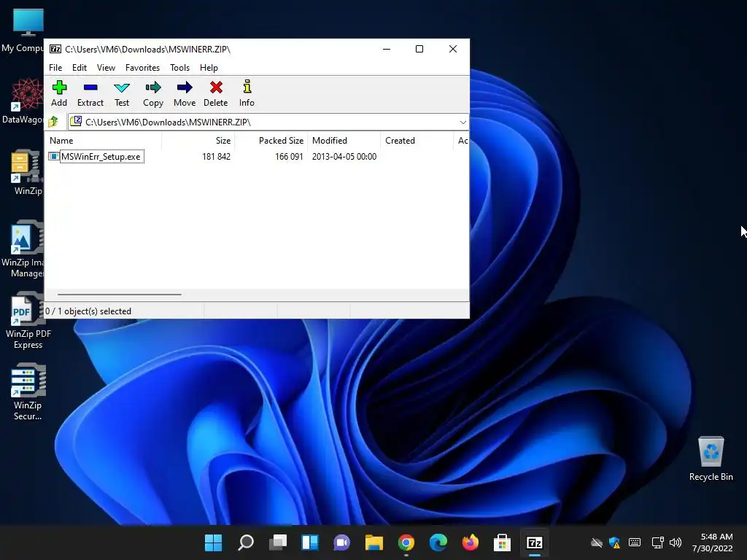This screenshot has width=747, height=560.
Task: Click the 7z title bar icon
Action: pos(55,49)
